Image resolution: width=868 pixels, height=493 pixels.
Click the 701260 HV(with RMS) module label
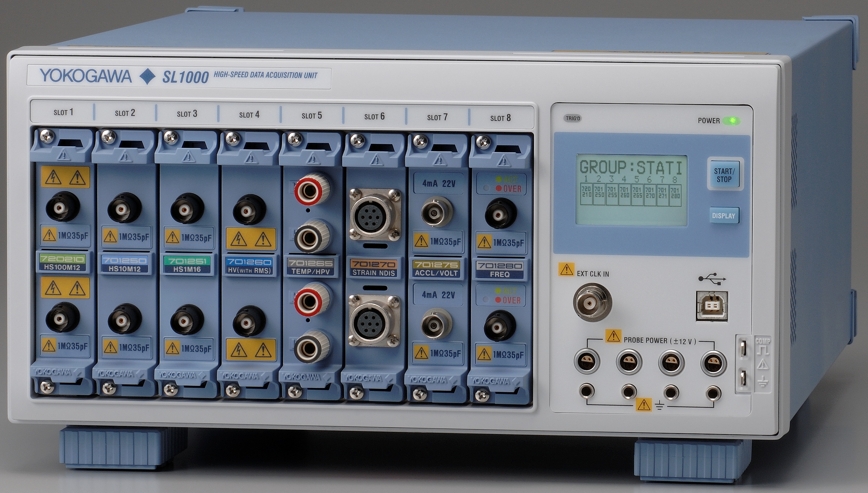coord(249,266)
